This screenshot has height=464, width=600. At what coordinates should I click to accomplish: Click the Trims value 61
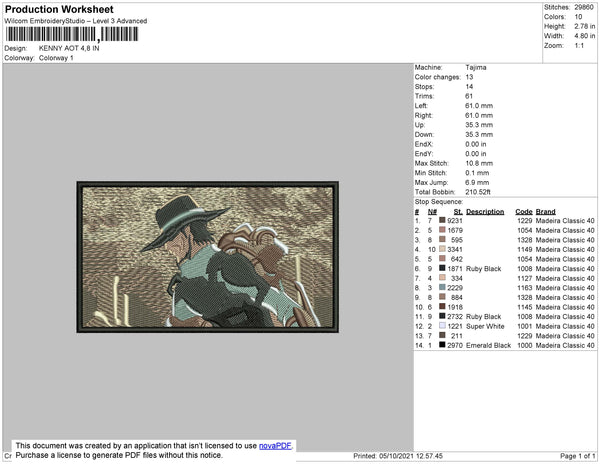click(x=469, y=96)
